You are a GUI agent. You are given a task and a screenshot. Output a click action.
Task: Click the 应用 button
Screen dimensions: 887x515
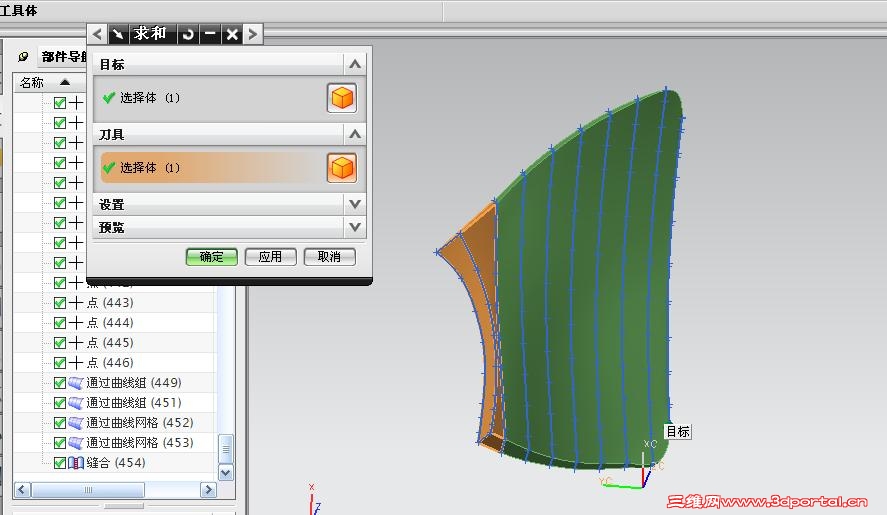270,257
